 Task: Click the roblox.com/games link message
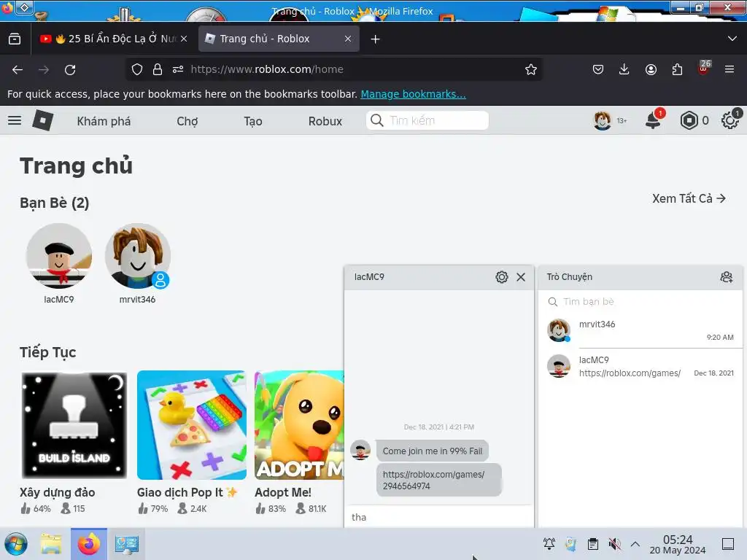click(x=438, y=480)
